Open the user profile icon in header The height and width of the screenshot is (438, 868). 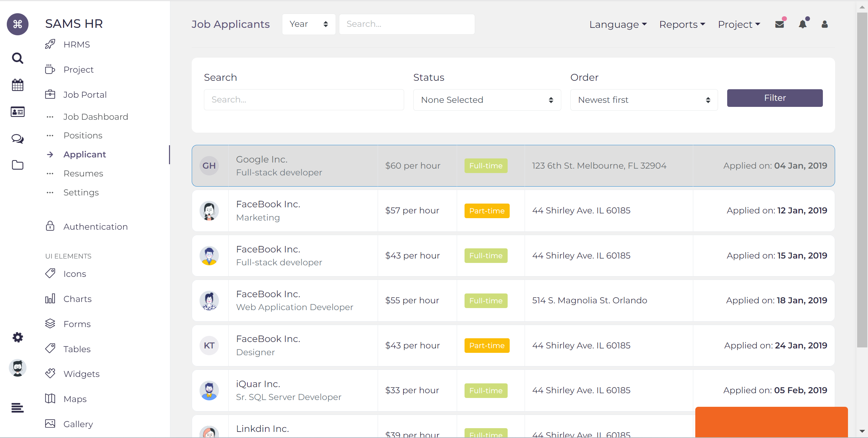pos(825,24)
